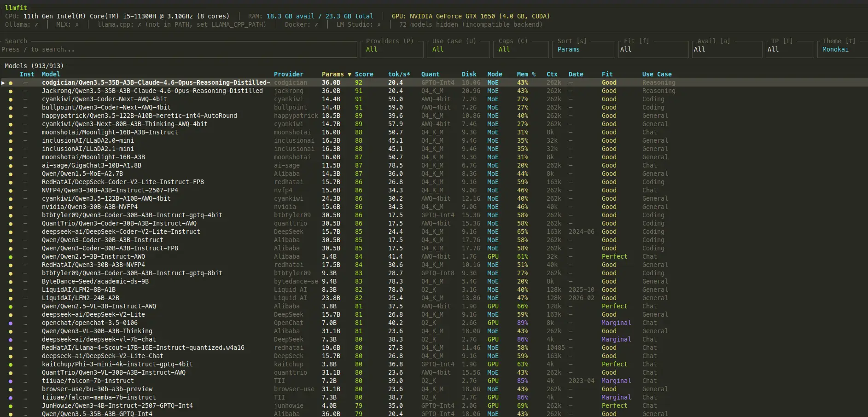Click the Ollama unavailable ✗ indicator

click(x=36, y=24)
